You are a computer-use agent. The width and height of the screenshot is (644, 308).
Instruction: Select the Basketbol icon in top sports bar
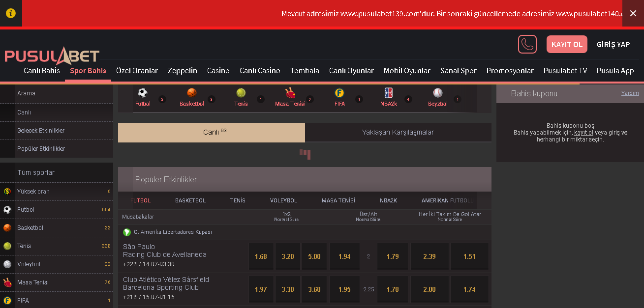(x=191, y=92)
